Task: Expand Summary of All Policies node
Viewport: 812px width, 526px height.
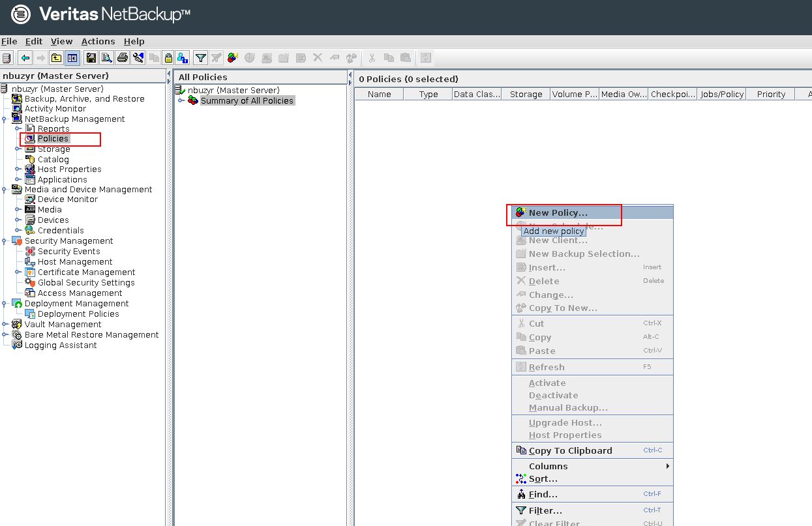Action: [181, 100]
